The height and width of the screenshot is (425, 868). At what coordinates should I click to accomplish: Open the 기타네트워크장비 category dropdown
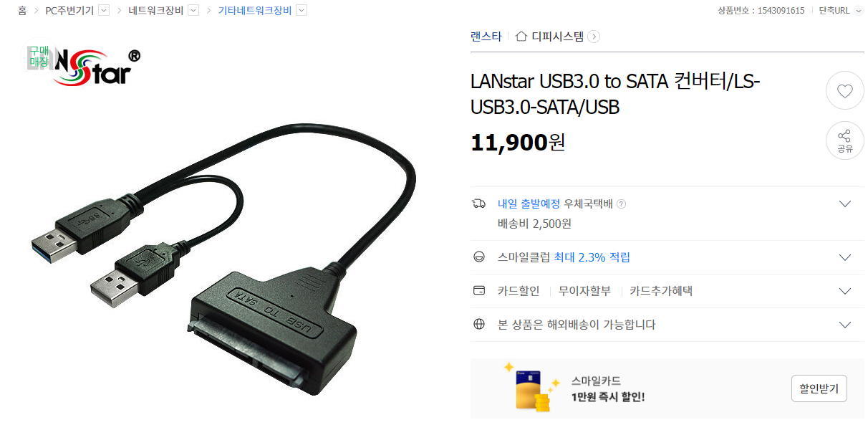coord(302,10)
